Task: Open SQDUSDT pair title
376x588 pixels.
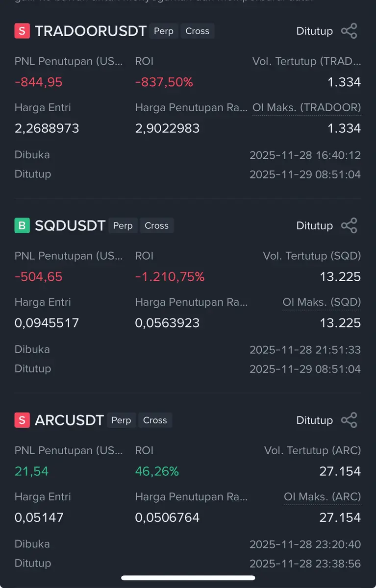Action: pos(70,226)
